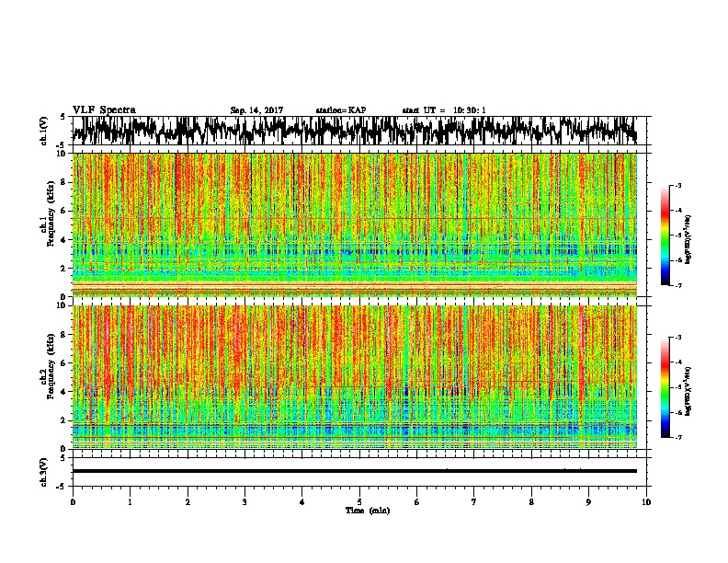
Task: Click the "-3" label on the ch.1 color bar
Action: [678, 186]
